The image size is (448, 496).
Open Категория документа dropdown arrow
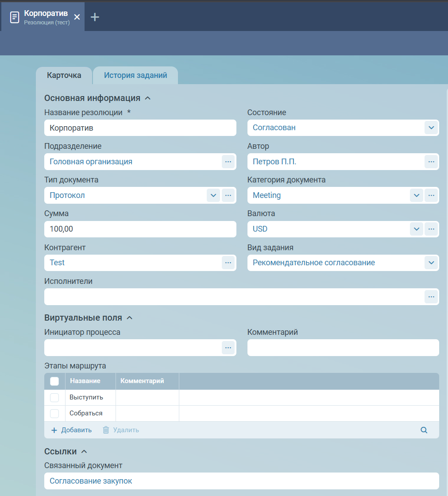(416, 195)
